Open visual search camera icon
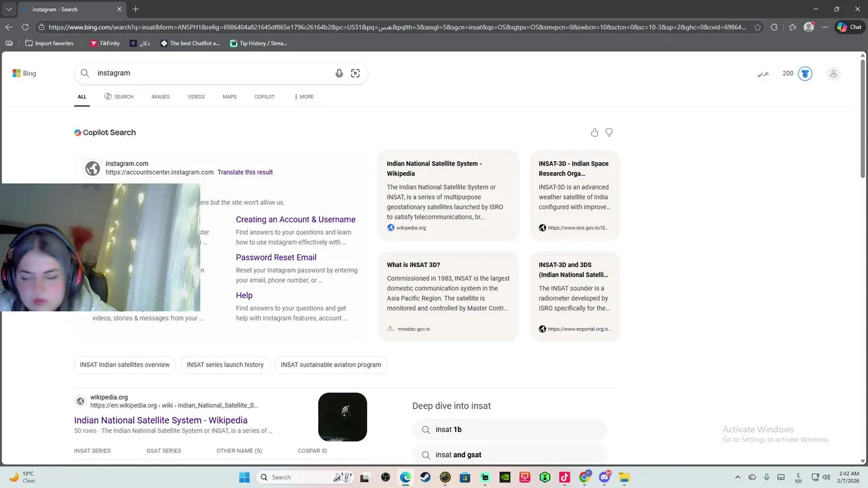868x488 pixels. 355,73
